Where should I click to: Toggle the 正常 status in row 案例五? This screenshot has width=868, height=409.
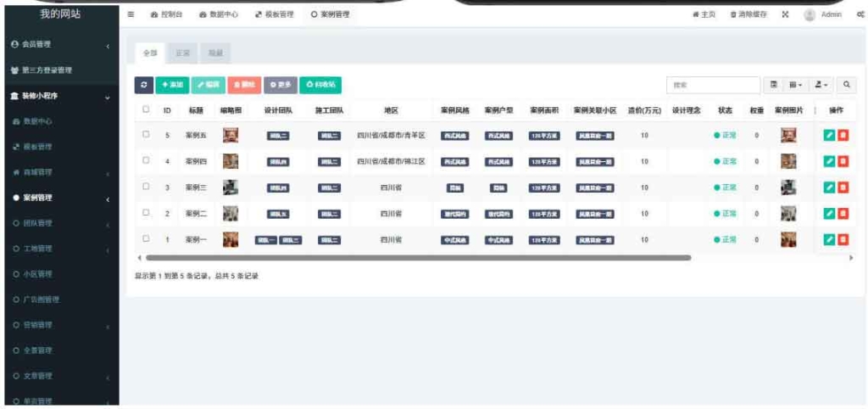click(726, 135)
